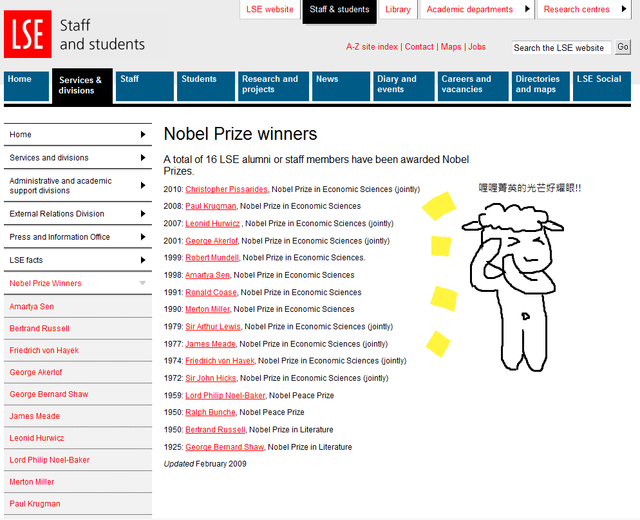Collapse the Nobel Prize Winners section arrow
Viewport: 640px width, 520px height.
tap(142, 283)
